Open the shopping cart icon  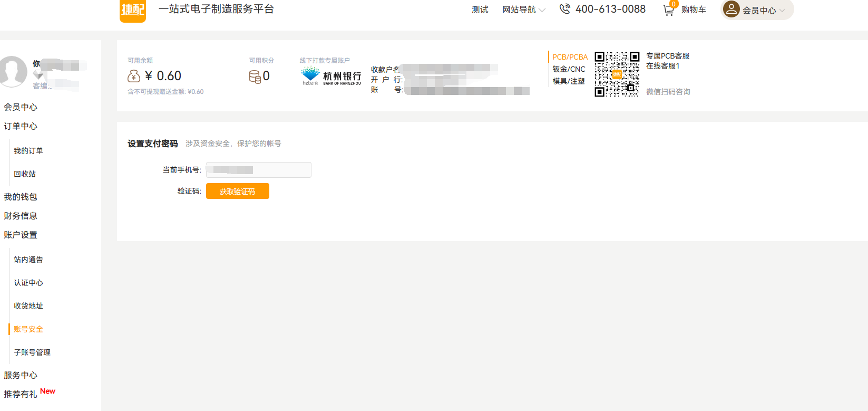(668, 9)
